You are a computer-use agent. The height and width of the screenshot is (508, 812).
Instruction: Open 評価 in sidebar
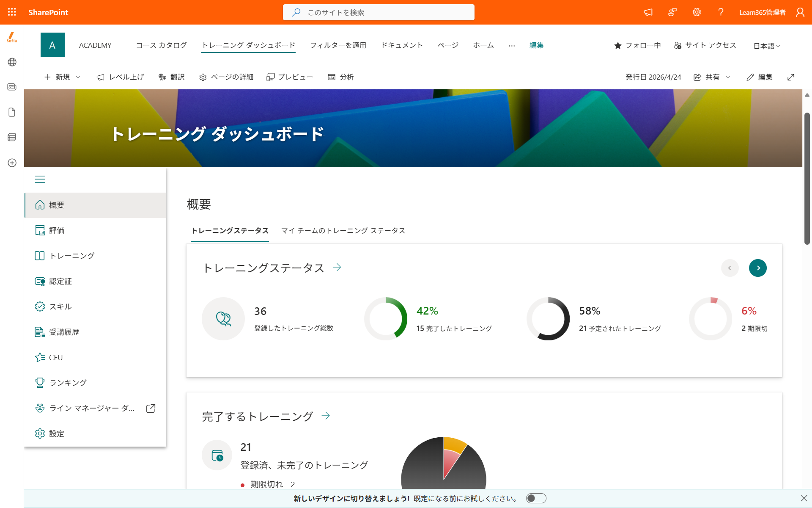[x=96, y=231]
